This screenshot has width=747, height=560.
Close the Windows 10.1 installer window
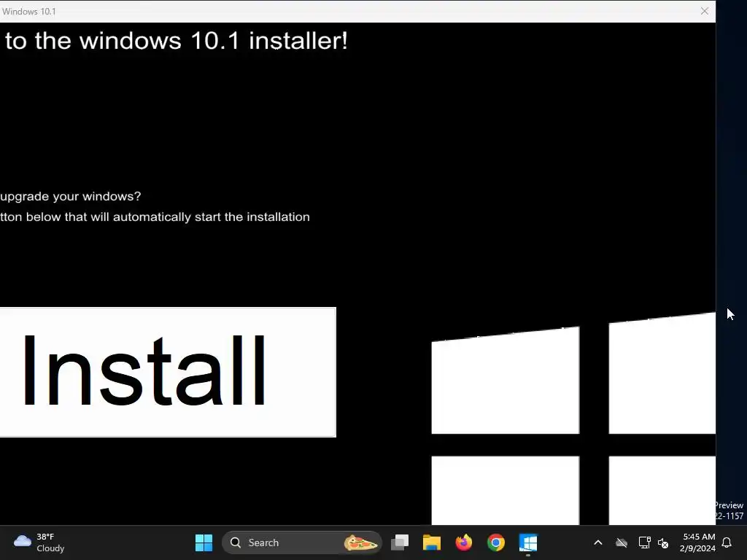[705, 11]
